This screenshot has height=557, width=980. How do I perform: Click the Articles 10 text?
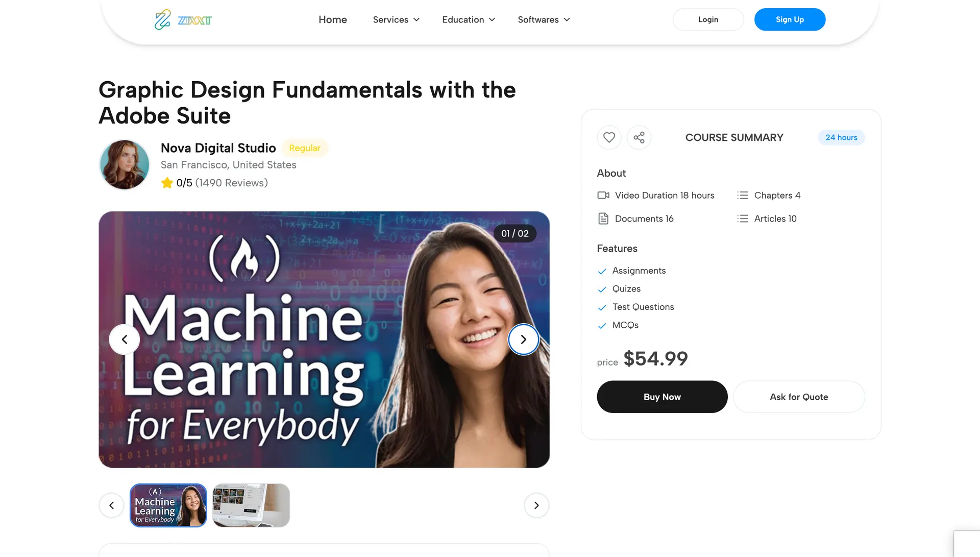pos(775,219)
